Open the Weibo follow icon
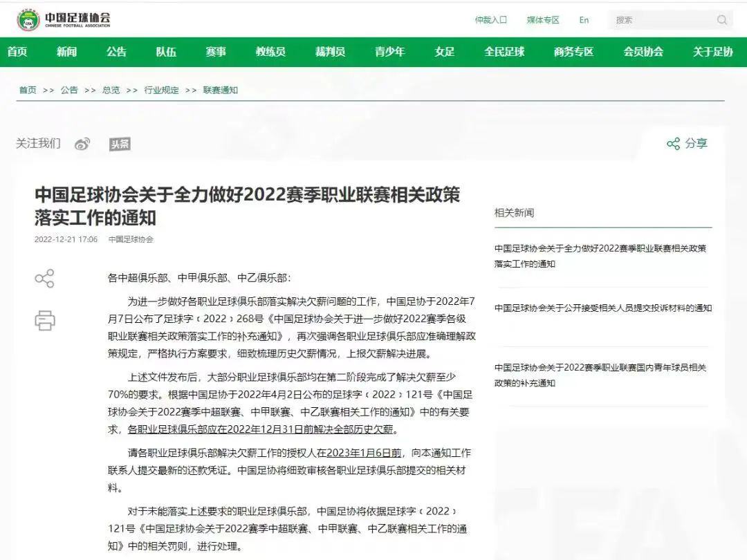The width and height of the screenshot is (747, 560). 82,144
